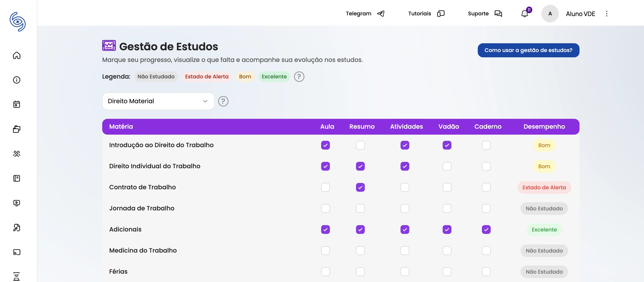
Task: Uncheck Aula for Direito Individual do Trabalho
Action: click(325, 166)
